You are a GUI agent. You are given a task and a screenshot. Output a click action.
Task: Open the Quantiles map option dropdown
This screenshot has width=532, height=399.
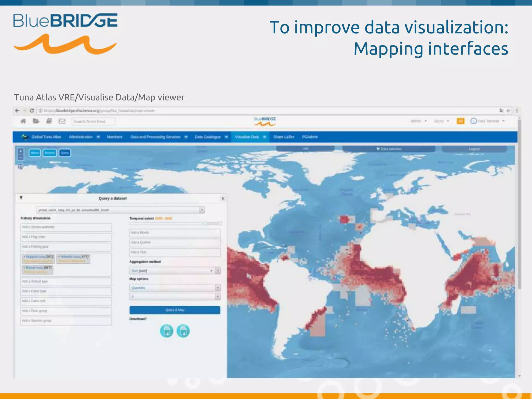point(175,288)
